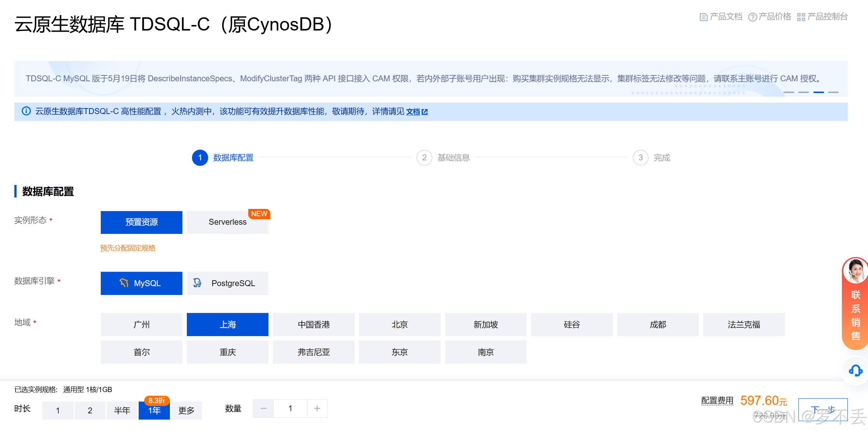This screenshot has height=431, width=868.
Task: Select 成都 region
Action: [x=658, y=324]
